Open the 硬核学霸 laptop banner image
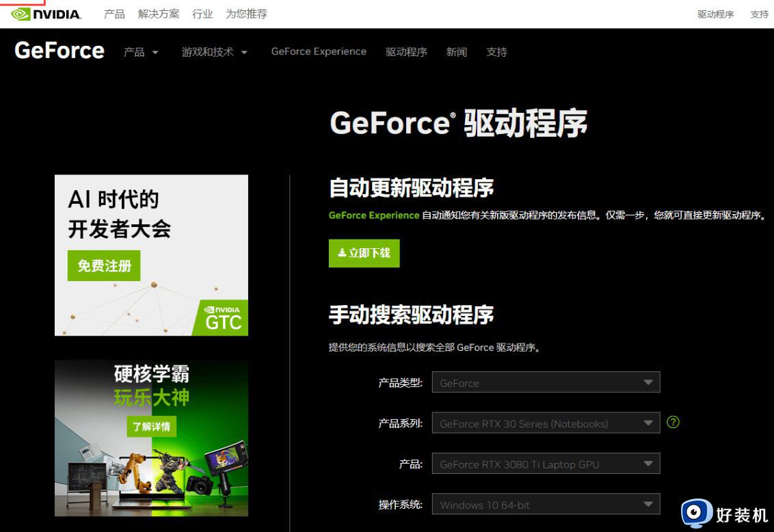The height and width of the screenshot is (532, 774). coord(151,472)
